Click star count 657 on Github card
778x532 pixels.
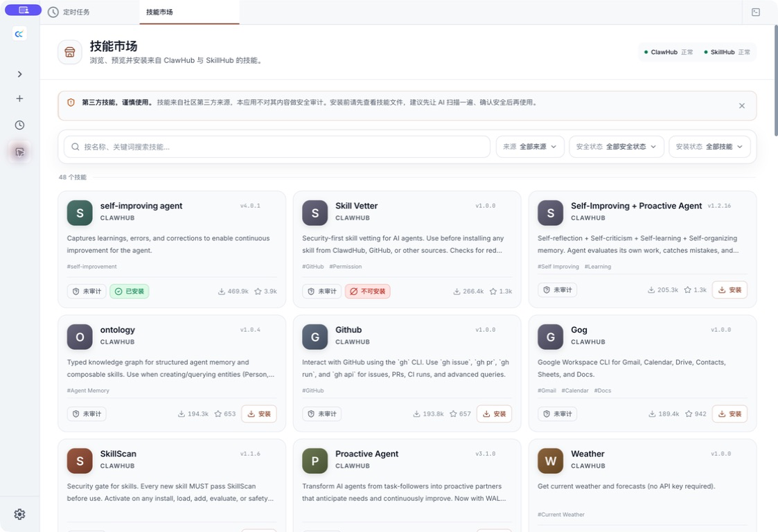click(460, 414)
